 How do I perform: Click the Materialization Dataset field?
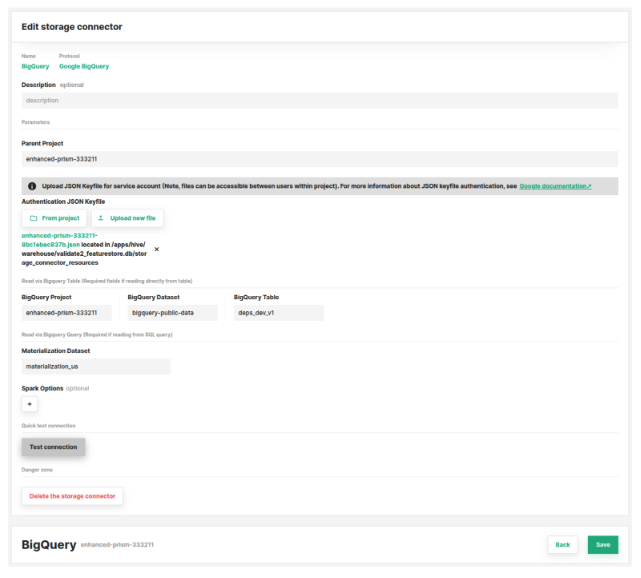[x=96, y=367]
